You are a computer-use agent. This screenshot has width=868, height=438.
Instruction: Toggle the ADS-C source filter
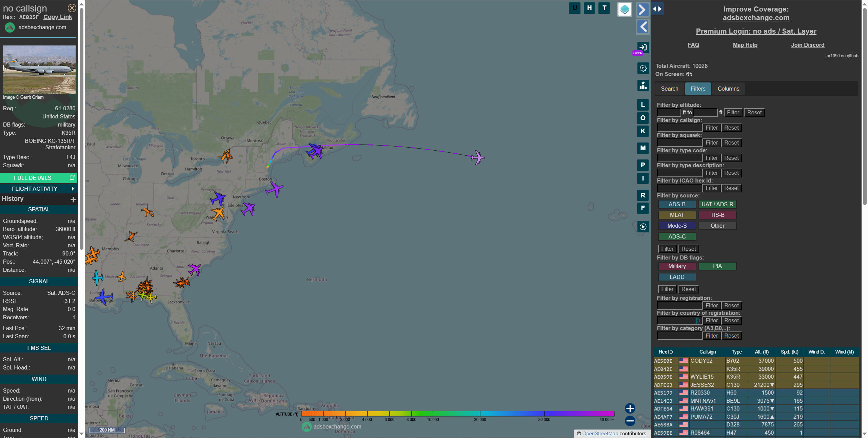click(x=677, y=237)
